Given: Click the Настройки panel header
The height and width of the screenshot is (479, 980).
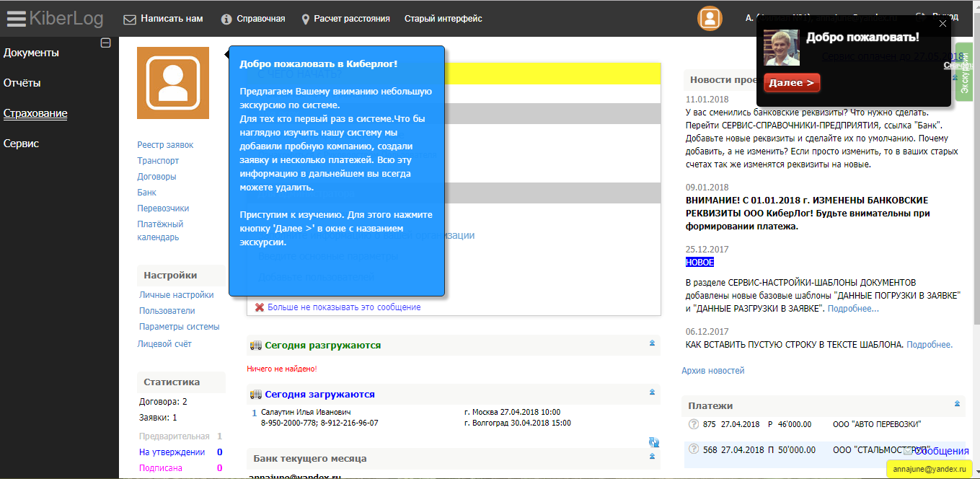Looking at the screenshot, I should pyautogui.click(x=180, y=276).
